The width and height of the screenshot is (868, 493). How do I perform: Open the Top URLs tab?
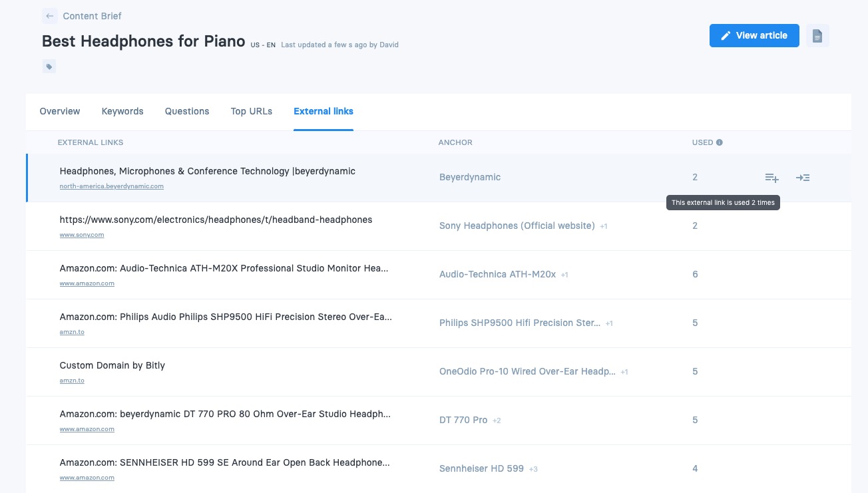tap(252, 111)
